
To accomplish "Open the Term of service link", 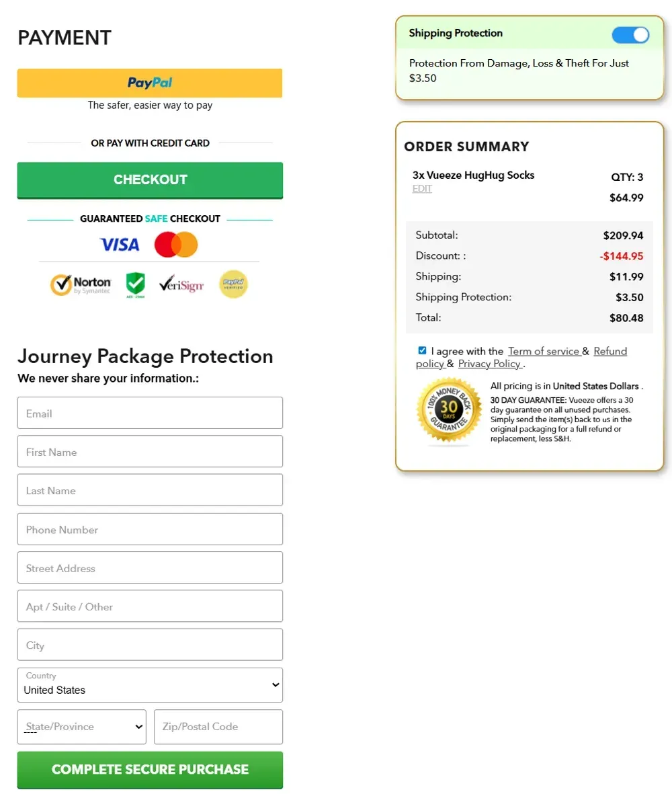I will tap(545, 351).
